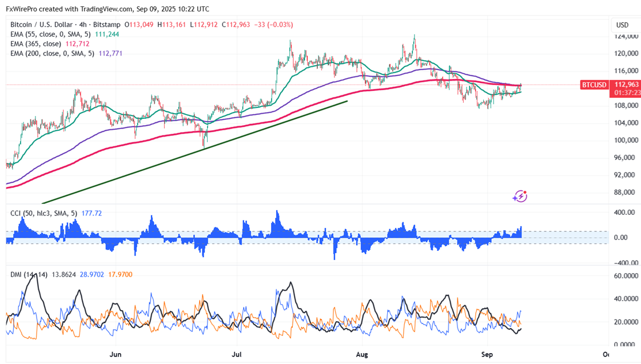641x364 pixels.
Task: Click the Sep label on time axis
Action: pos(487,354)
